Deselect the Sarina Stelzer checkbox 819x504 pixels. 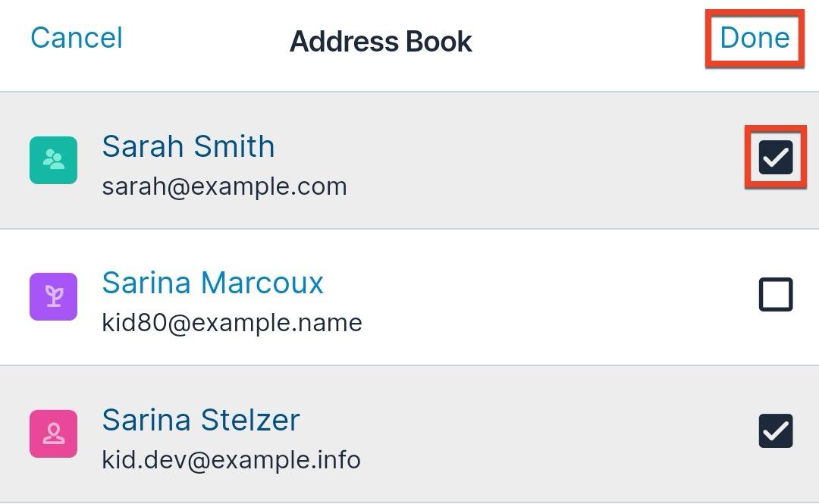(775, 431)
